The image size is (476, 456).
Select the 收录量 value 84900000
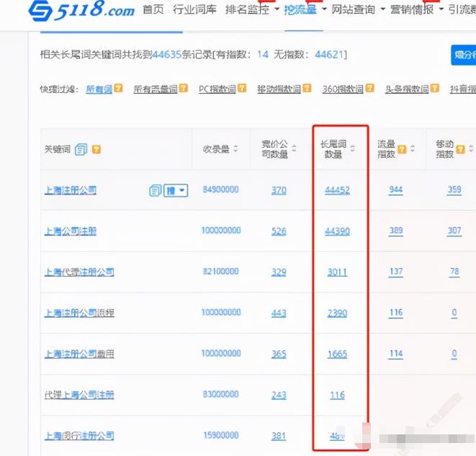[220, 189]
